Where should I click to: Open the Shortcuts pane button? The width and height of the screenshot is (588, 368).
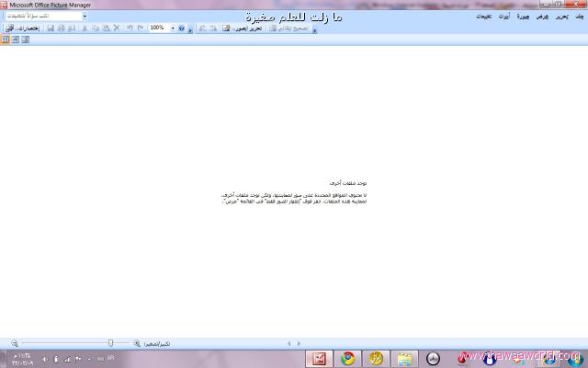25,29
